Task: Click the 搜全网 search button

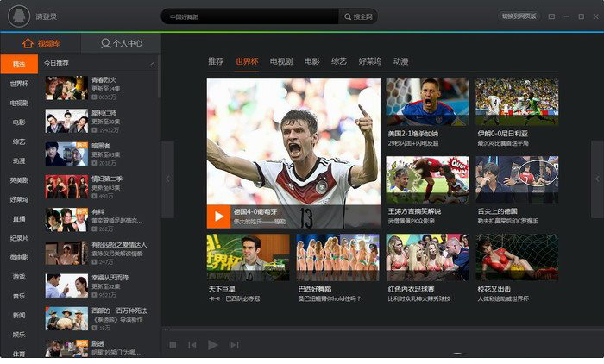Action: [x=358, y=16]
